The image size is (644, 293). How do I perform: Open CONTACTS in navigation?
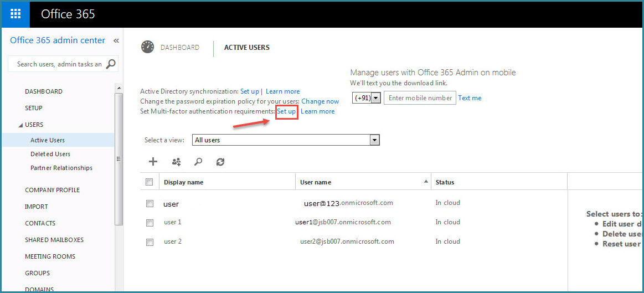coord(40,223)
